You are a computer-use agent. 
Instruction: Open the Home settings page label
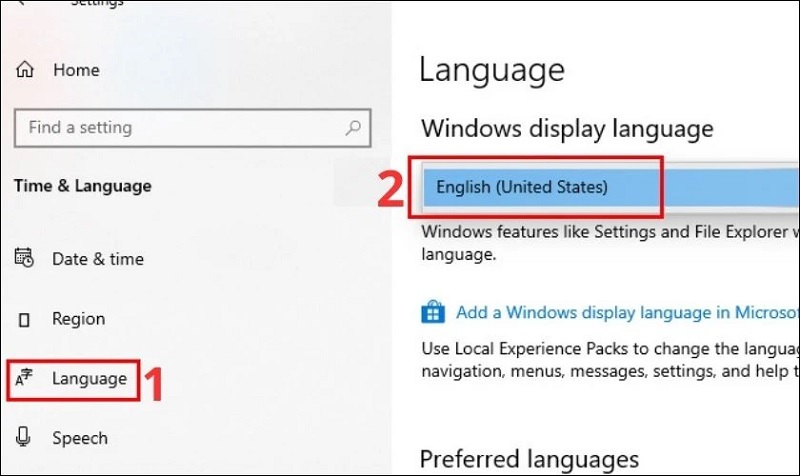(76, 70)
